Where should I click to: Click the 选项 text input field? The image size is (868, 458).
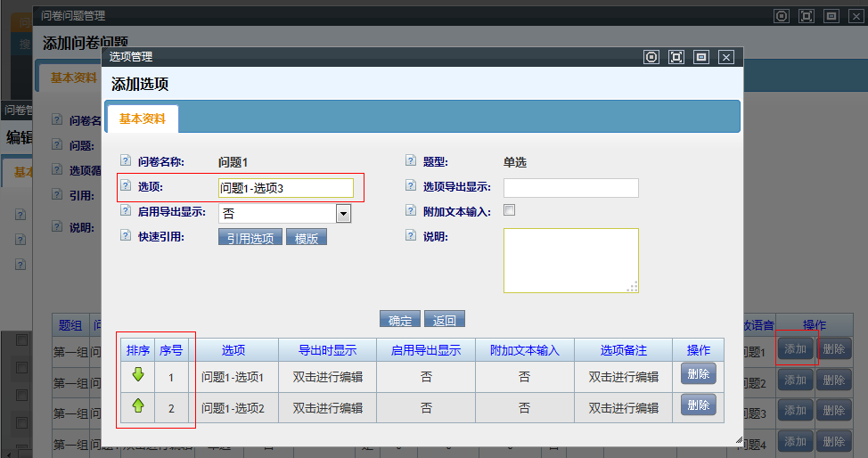pos(286,188)
